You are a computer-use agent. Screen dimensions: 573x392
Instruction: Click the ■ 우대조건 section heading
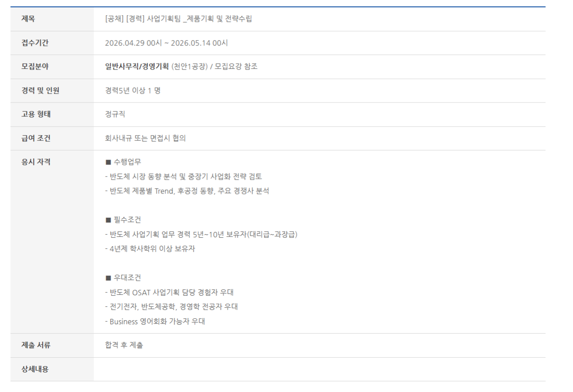(123, 278)
